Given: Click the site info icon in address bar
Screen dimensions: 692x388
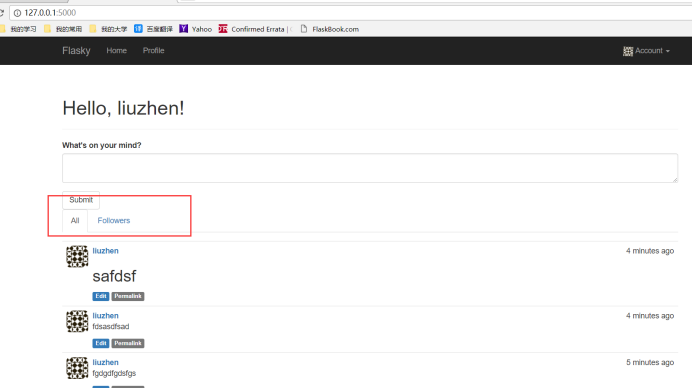Looking at the screenshot, I should (x=17, y=13).
